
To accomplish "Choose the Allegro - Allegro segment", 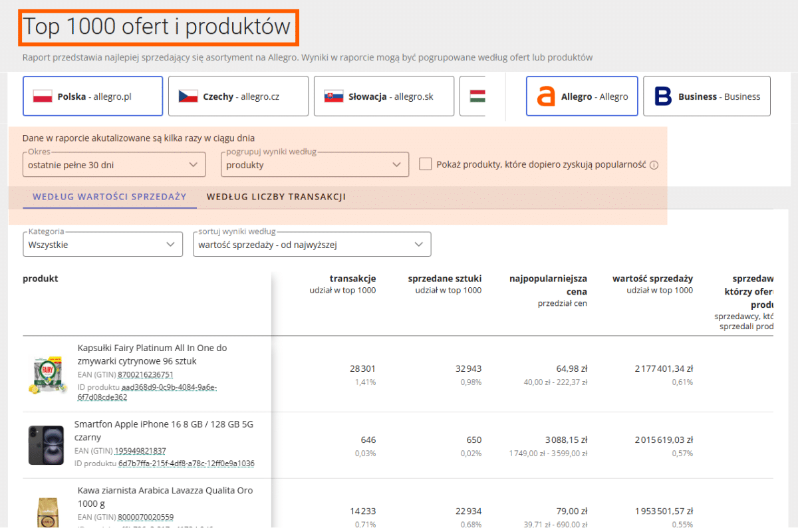I will [582, 96].
